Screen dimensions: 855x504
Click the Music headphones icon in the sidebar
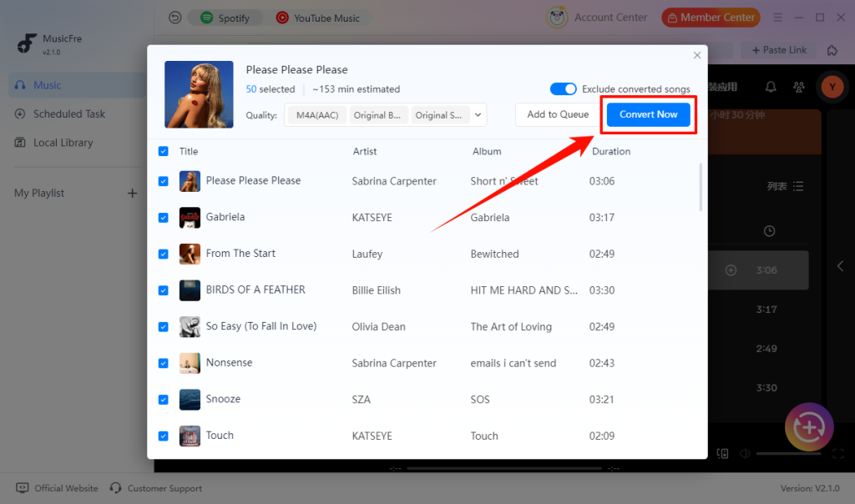(x=20, y=85)
